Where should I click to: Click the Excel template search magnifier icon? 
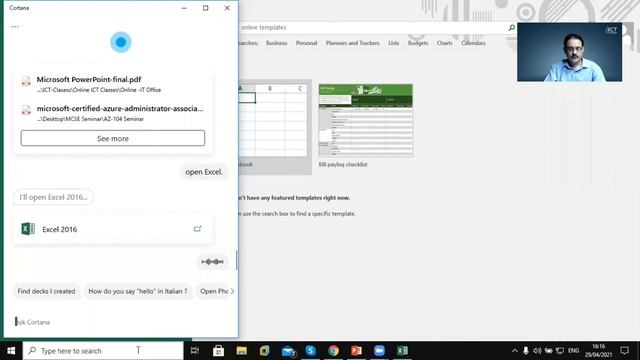click(x=511, y=27)
